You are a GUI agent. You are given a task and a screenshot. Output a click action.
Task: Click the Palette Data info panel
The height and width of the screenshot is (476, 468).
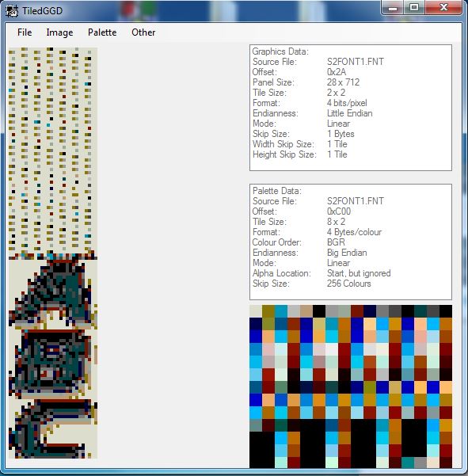click(351, 242)
